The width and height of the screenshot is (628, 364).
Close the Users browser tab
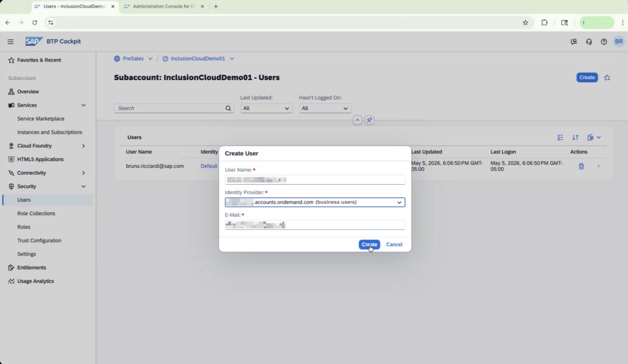point(113,7)
